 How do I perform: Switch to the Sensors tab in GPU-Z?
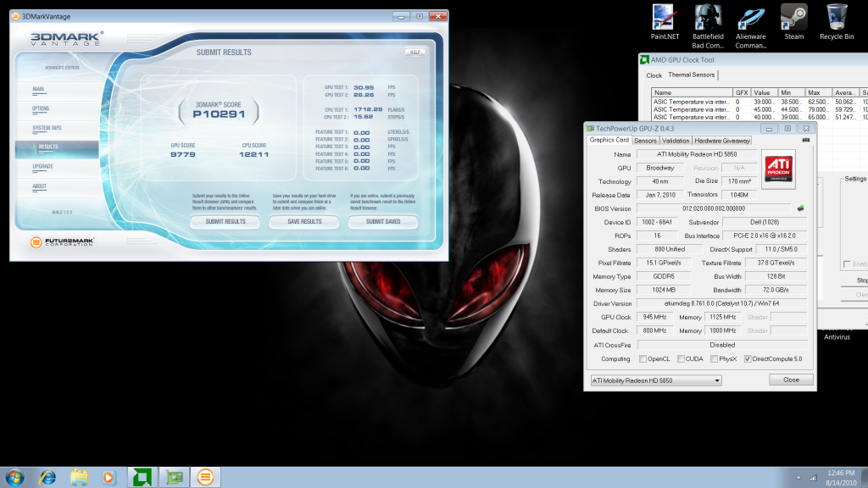pyautogui.click(x=645, y=141)
